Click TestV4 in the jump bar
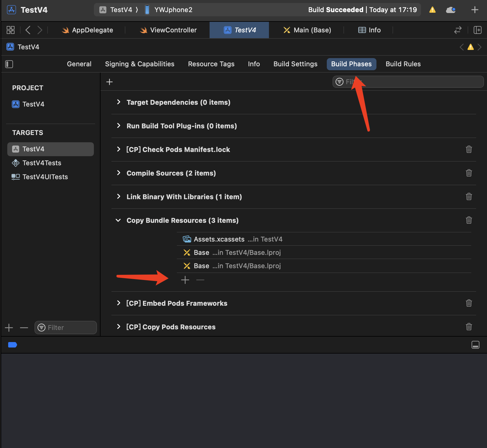487x448 pixels. pos(23,47)
